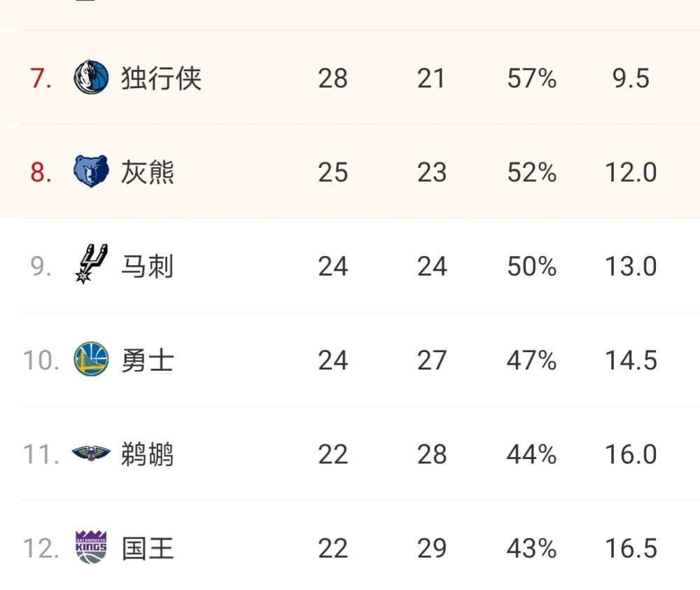
Task: Click rank number 7 of 独行侠
Action: tap(41, 78)
